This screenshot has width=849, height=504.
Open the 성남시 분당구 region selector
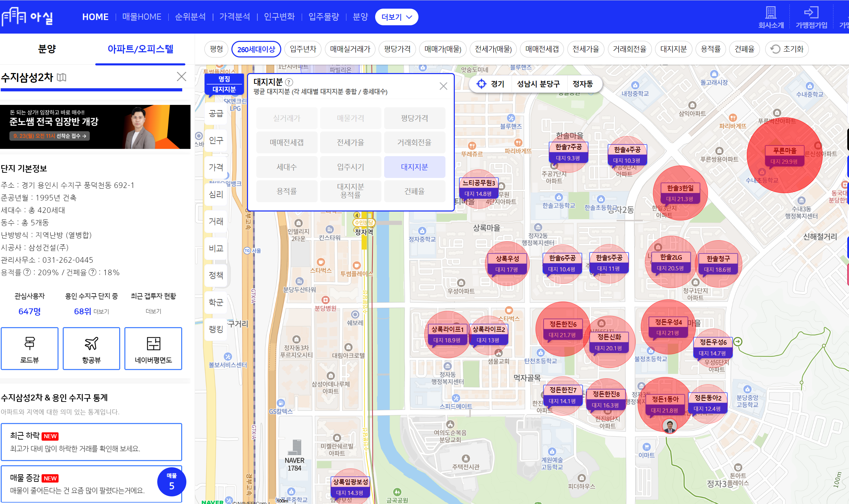(538, 84)
